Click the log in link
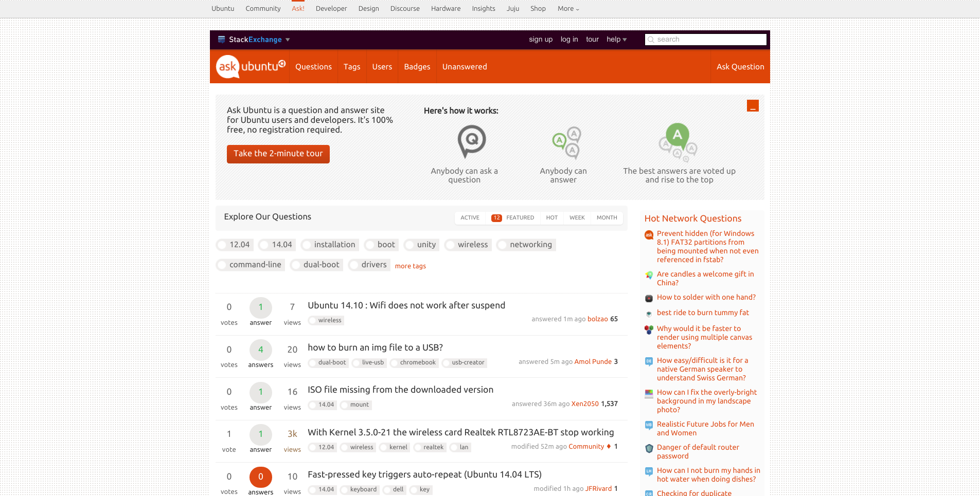Screen dimensions: 980x496 [569, 40]
